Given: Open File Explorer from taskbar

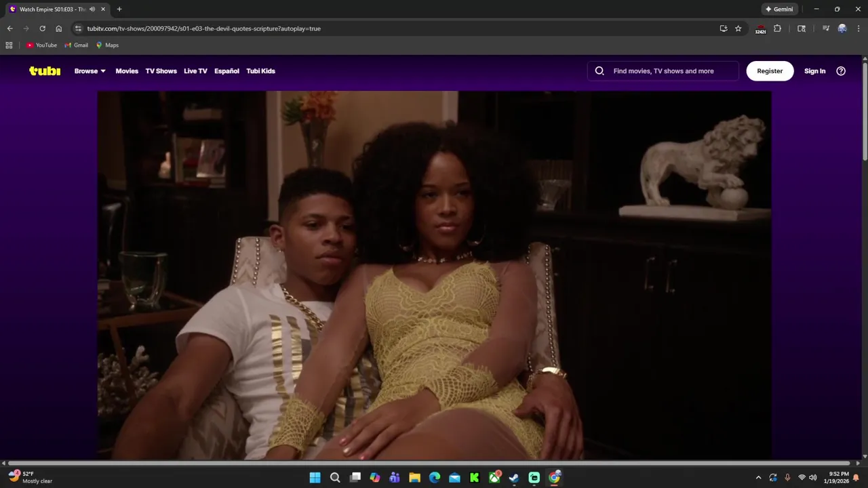Looking at the screenshot, I should tap(414, 478).
